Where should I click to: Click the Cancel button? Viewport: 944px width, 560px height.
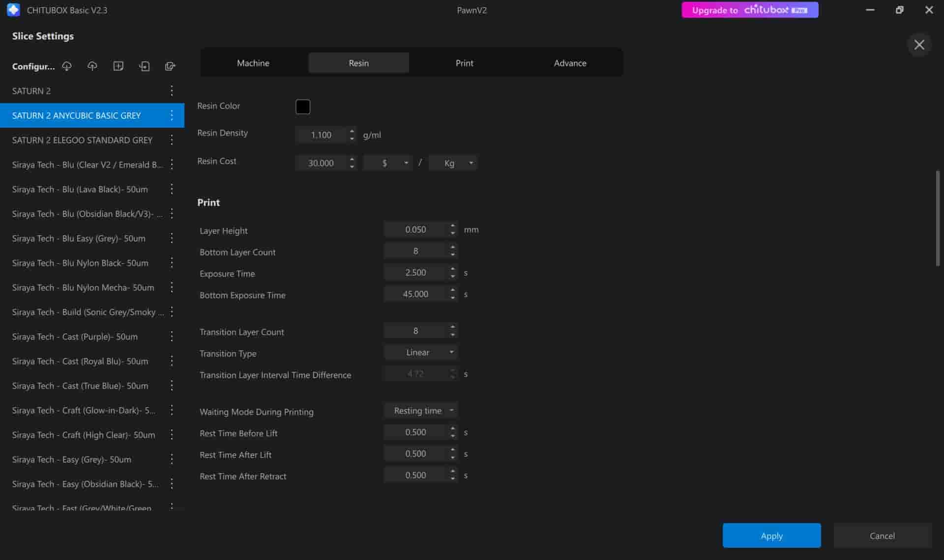pyautogui.click(x=882, y=535)
